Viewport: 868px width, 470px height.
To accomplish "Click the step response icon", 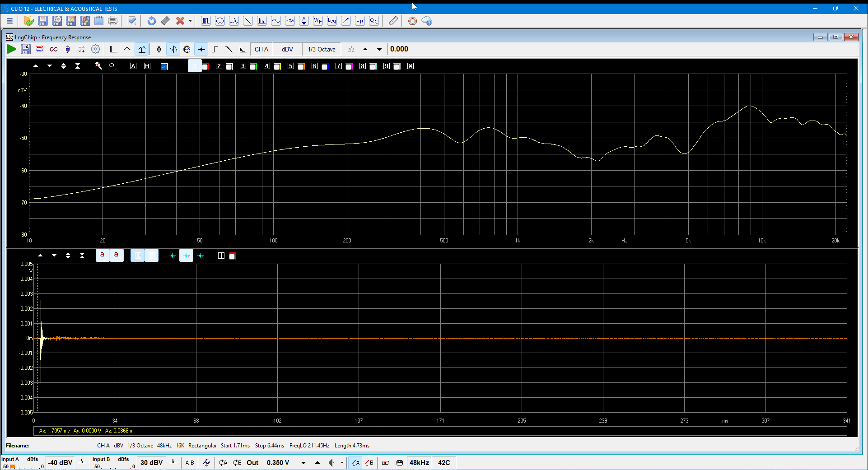I will click(x=215, y=49).
